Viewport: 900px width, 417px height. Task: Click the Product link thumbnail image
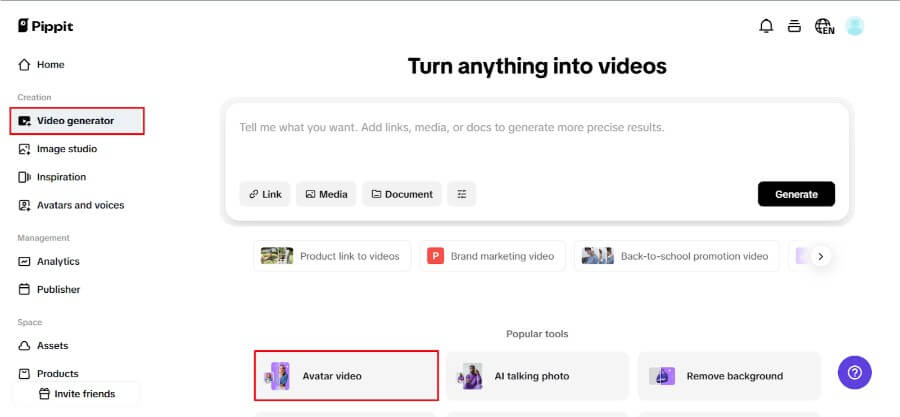coord(277,256)
